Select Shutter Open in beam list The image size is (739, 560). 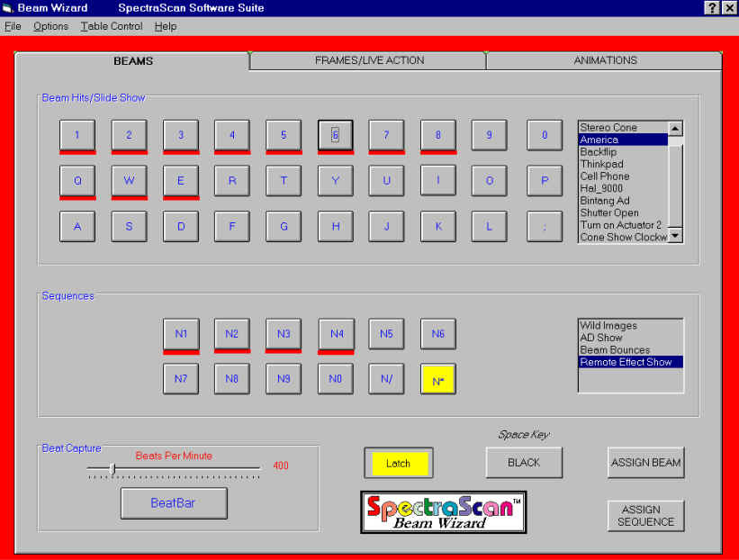pos(623,213)
